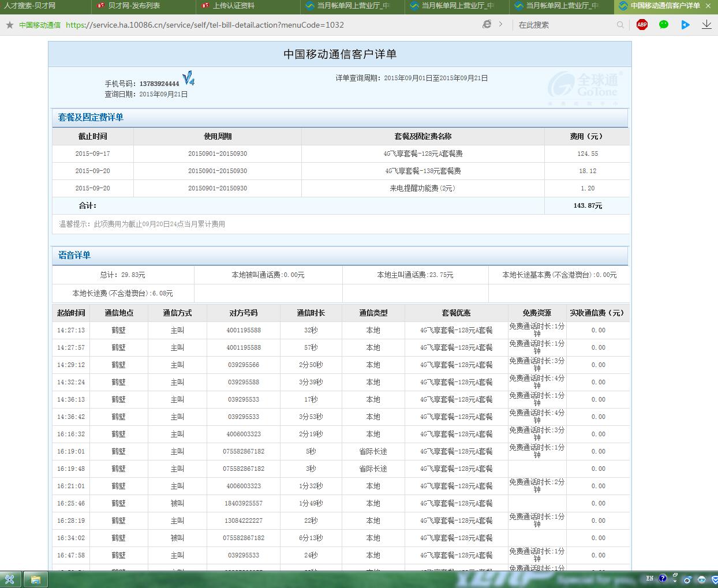Screen dimensions: 718x588
Task: Click the address bar URL
Action: 204,25
